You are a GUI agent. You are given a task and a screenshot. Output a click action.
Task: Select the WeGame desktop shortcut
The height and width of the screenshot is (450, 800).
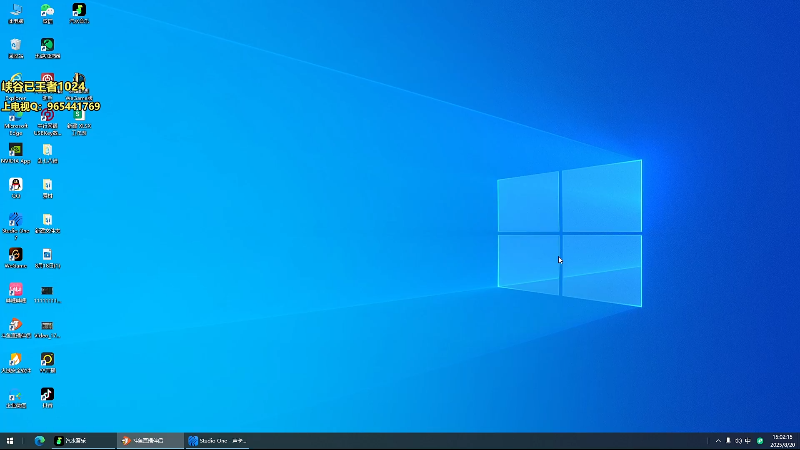point(16,258)
